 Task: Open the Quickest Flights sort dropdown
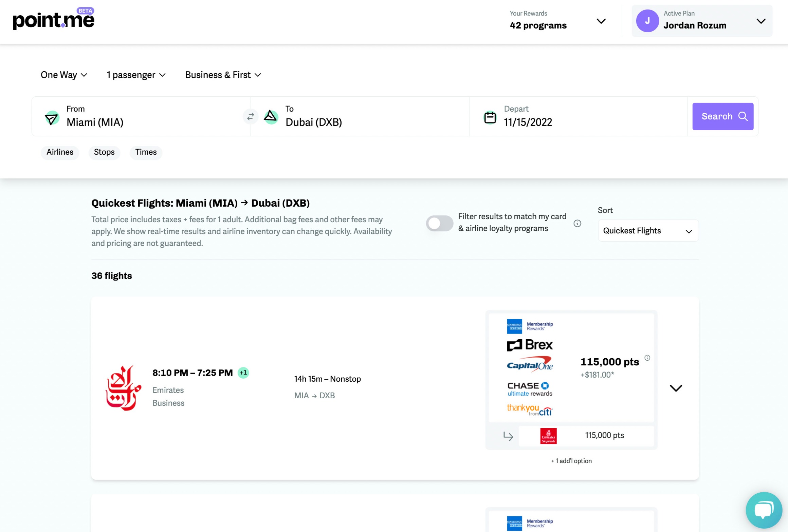[648, 231]
